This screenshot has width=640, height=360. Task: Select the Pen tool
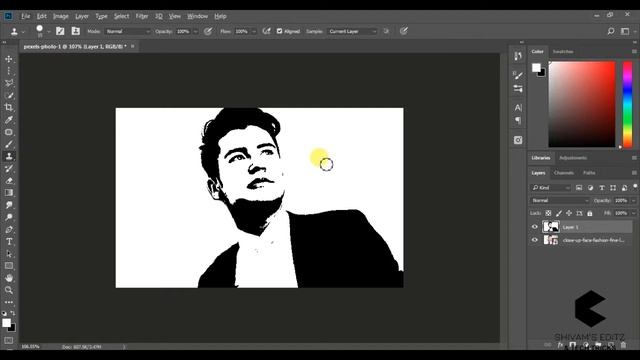coord(9,229)
